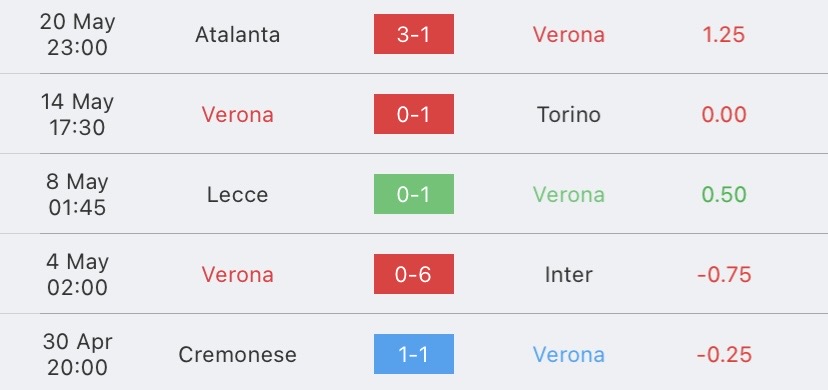Open the Atalanta 3-1 score badge
This screenshot has height=390, width=828.
point(413,34)
